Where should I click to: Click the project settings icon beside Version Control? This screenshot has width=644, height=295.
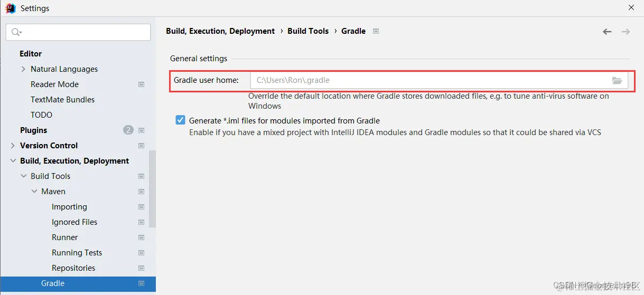[x=141, y=146]
